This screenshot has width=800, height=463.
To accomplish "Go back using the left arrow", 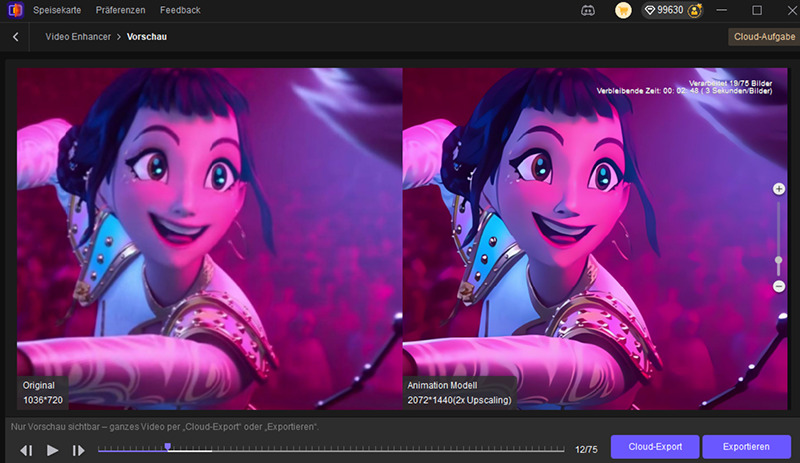I will [x=16, y=37].
